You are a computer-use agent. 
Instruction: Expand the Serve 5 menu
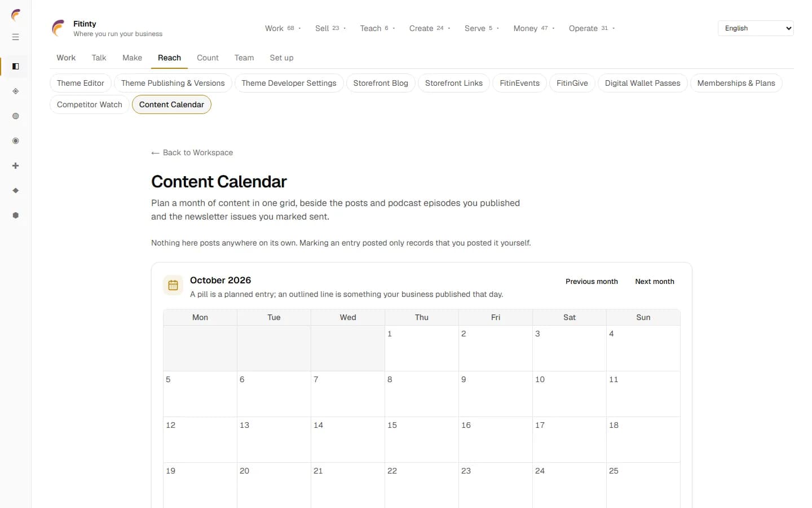tap(482, 28)
